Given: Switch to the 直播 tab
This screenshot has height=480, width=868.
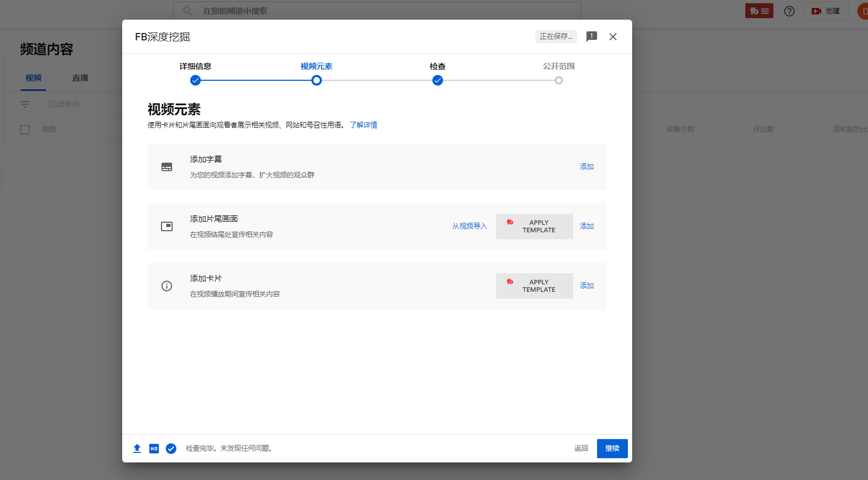Looking at the screenshot, I should 80,78.
